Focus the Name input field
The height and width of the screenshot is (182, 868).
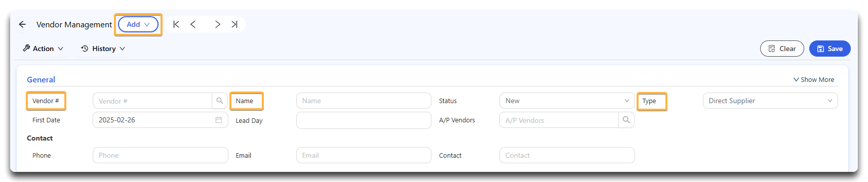tap(364, 101)
